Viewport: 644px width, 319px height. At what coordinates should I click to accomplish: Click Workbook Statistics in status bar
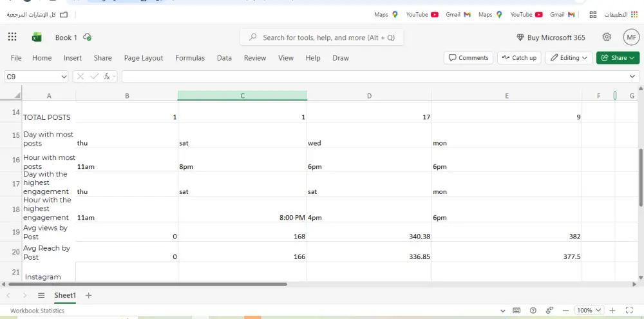tap(37, 311)
